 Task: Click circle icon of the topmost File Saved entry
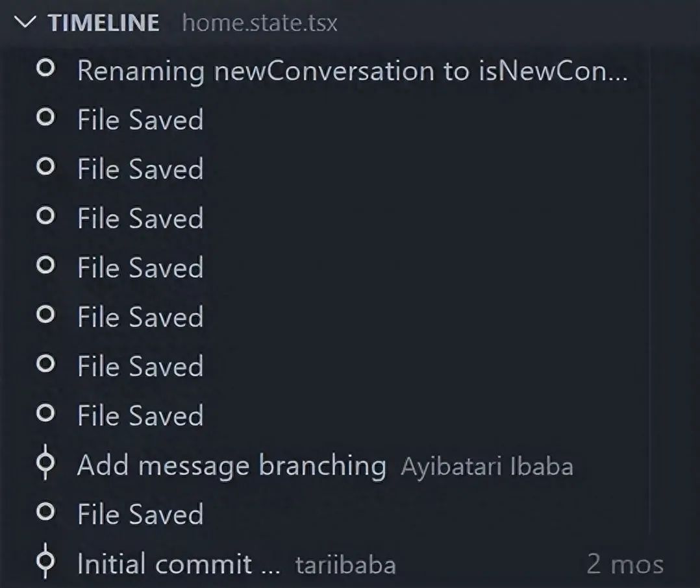click(x=45, y=119)
